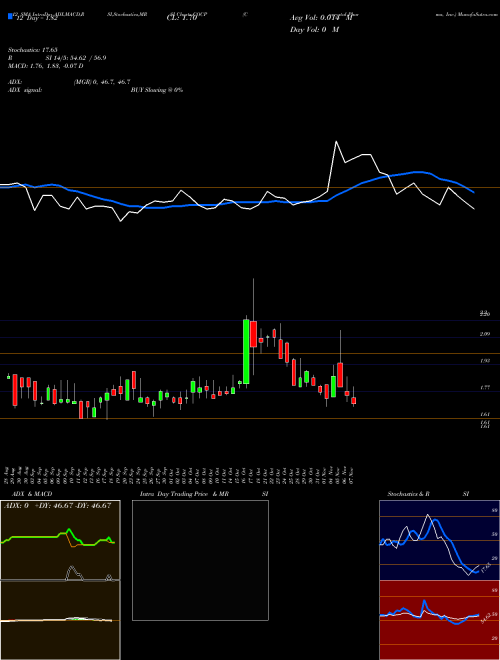Image resolution: width=500 pixels, height=660 pixels.
Task: Select the 'Avg Vol: 0.014 M' text
Action: pos(321,18)
